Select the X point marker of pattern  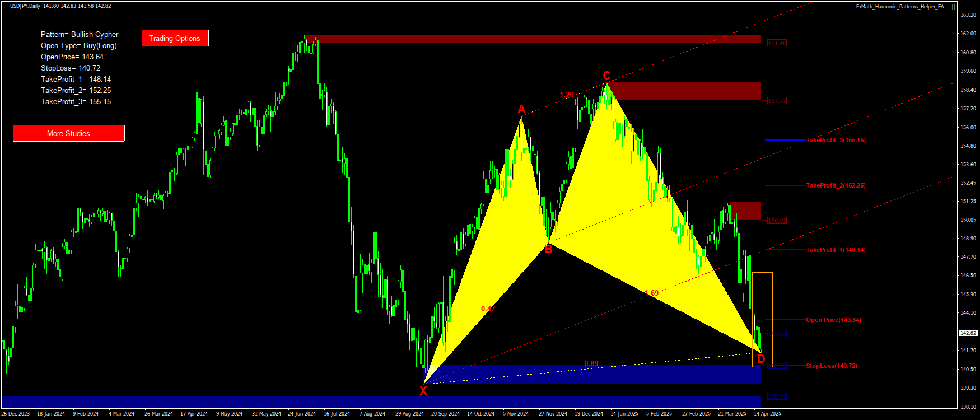(423, 391)
